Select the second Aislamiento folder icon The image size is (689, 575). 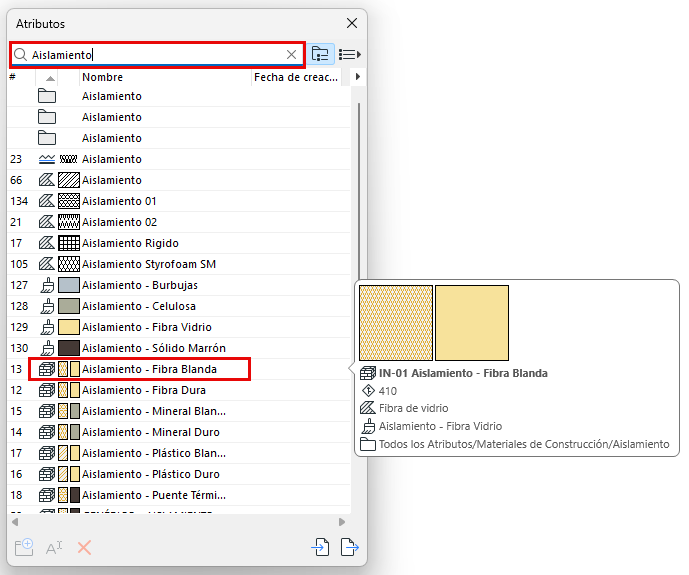(x=47, y=117)
